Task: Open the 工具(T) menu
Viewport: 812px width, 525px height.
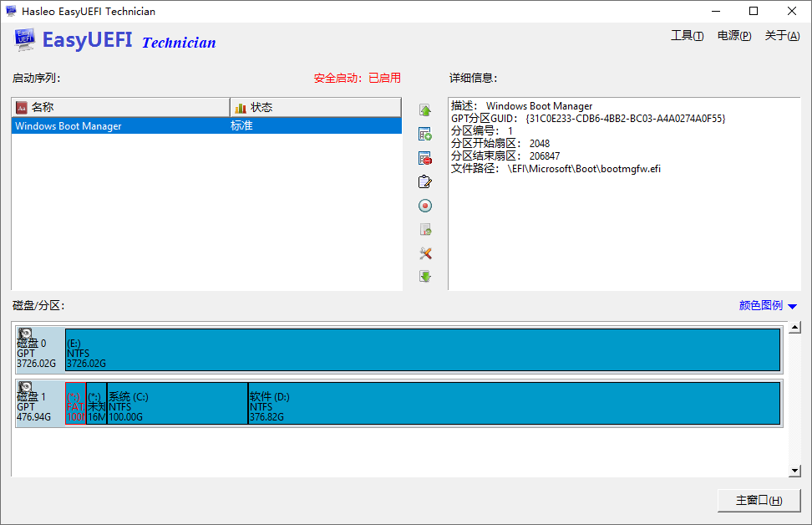Action: pos(687,35)
